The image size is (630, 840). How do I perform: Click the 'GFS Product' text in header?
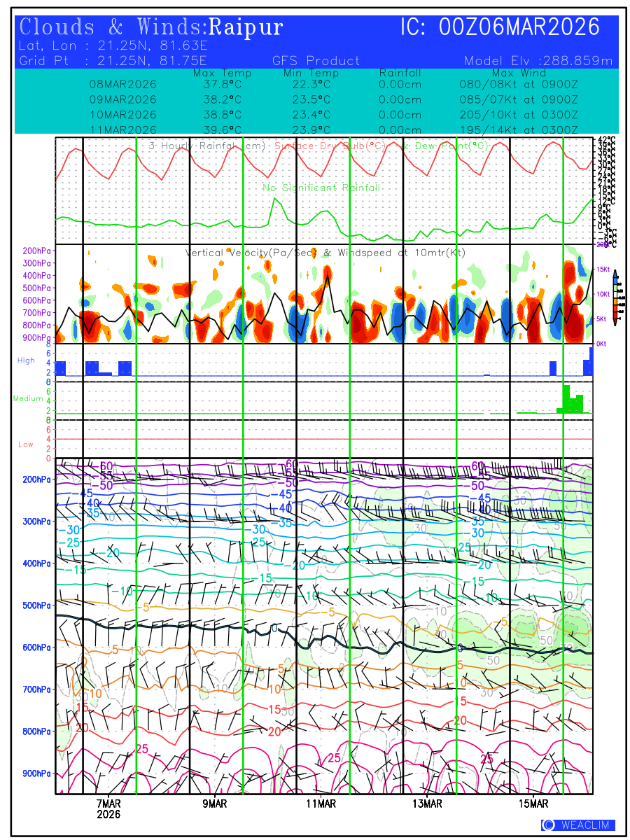coord(316,61)
